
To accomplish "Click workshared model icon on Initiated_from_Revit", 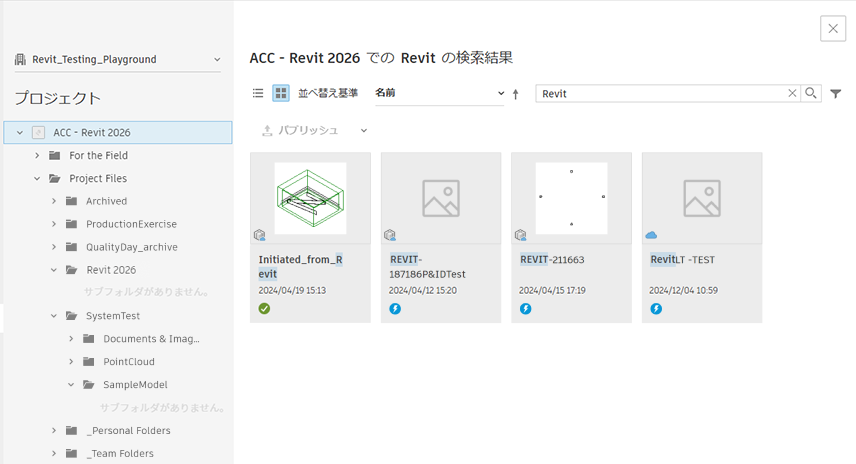I will pos(259,235).
